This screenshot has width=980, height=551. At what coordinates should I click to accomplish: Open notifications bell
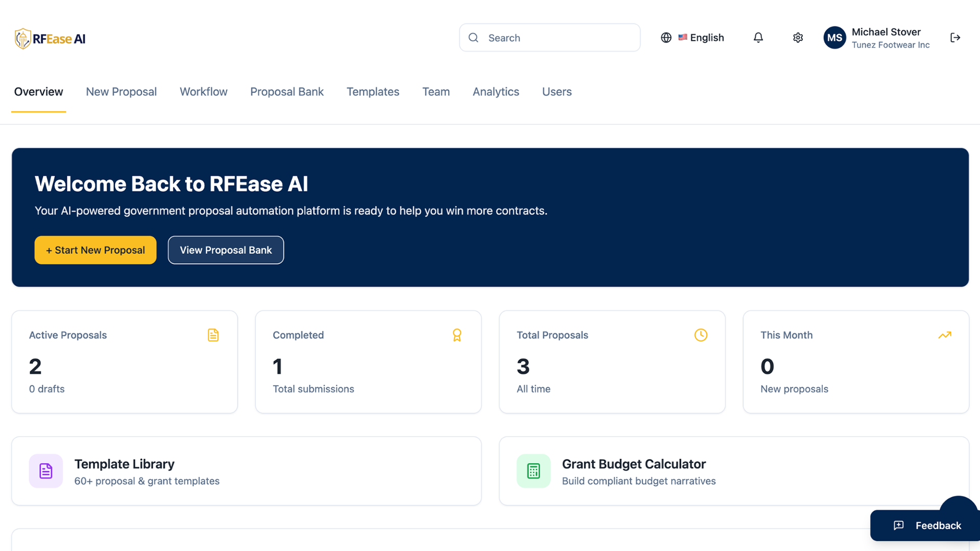point(758,38)
